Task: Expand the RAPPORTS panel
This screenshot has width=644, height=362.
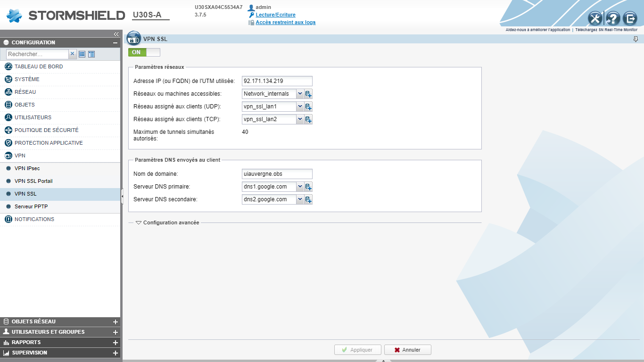Action: click(115, 343)
